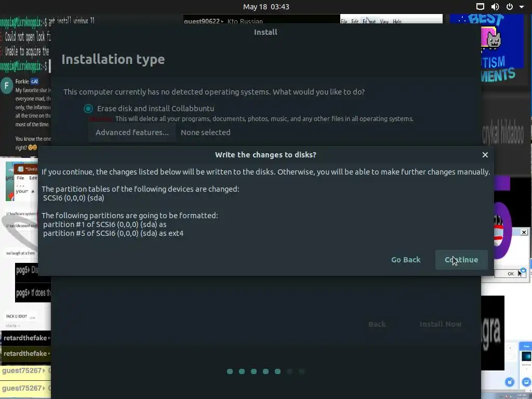Click guest90622 username in background chat
The image size is (532, 399).
coord(202,21)
